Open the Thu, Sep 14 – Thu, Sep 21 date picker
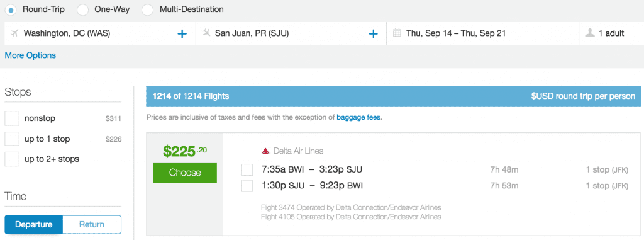The height and width of the screenshot is (240, 644). click(482, 33)
